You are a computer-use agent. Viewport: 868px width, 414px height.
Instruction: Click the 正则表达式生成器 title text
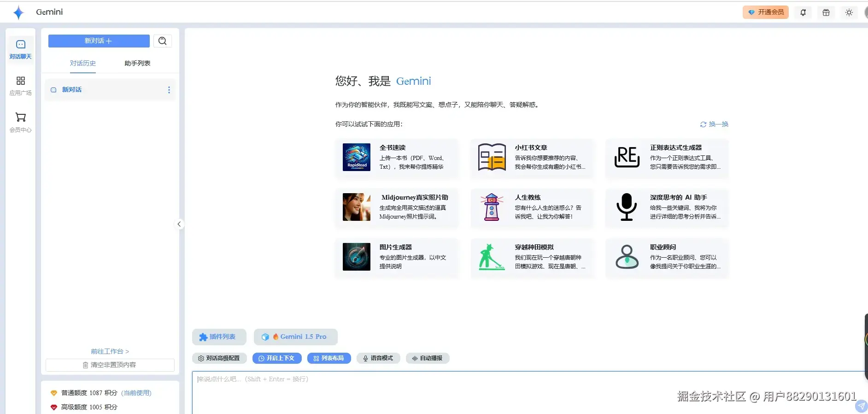tap(676, 148)
